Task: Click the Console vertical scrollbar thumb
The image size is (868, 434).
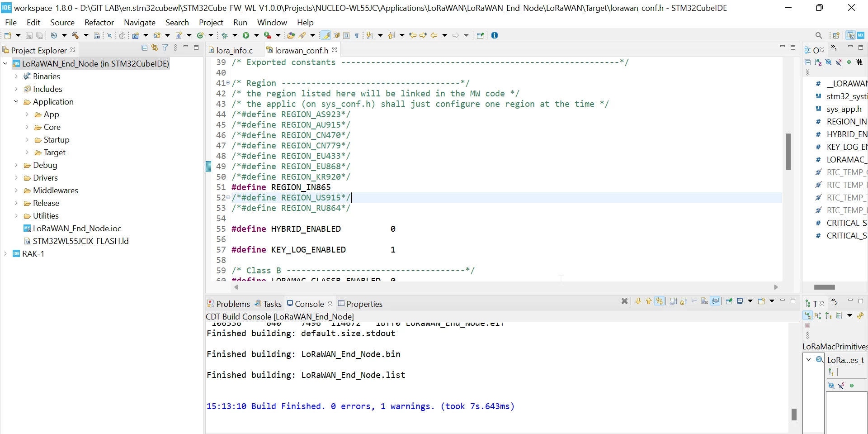Action: coord(794,415)
